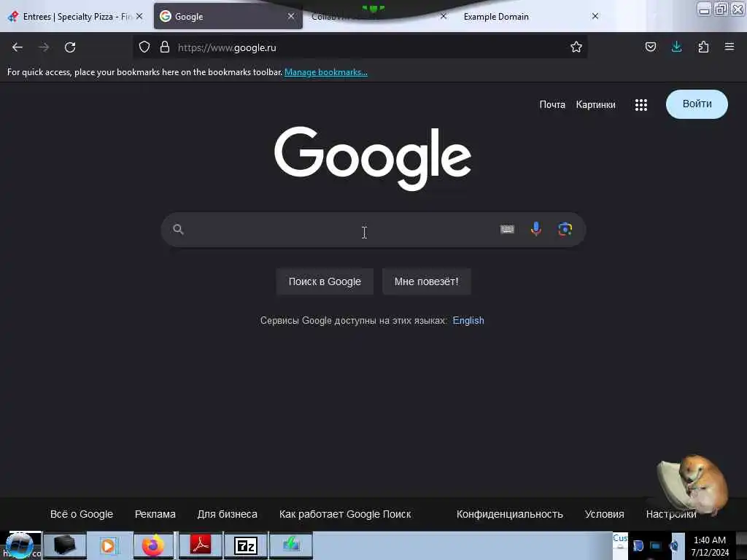747x560 pixels.
Task: Select the Google browser tab
Action: 228,17
